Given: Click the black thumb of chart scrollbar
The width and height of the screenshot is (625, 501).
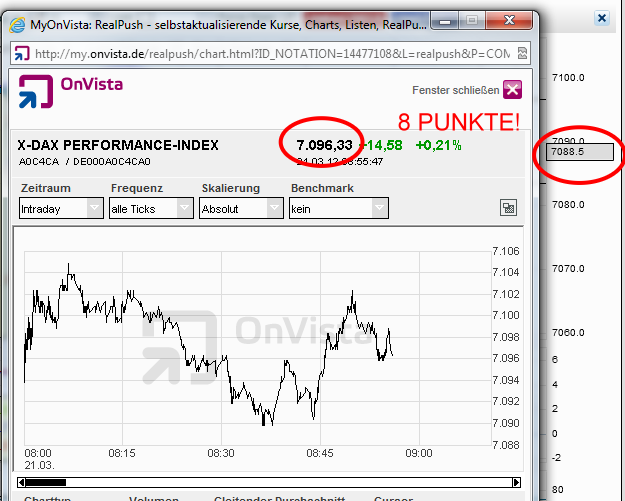Looking at the screenshot, I should pyautogui.click(x=46, y=483).
